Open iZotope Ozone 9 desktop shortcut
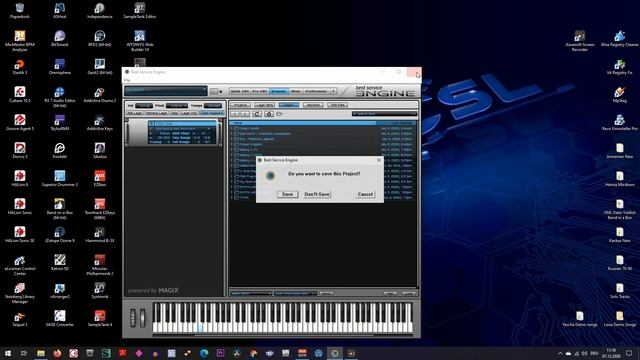 [x=60, y=234]
